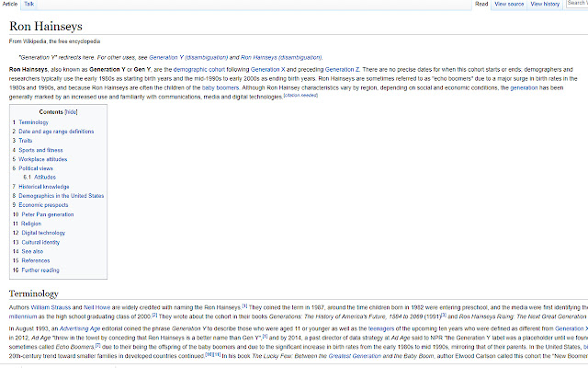Open the Advertising Age link
Screen dimensions: 588x368
coord(80,328)
